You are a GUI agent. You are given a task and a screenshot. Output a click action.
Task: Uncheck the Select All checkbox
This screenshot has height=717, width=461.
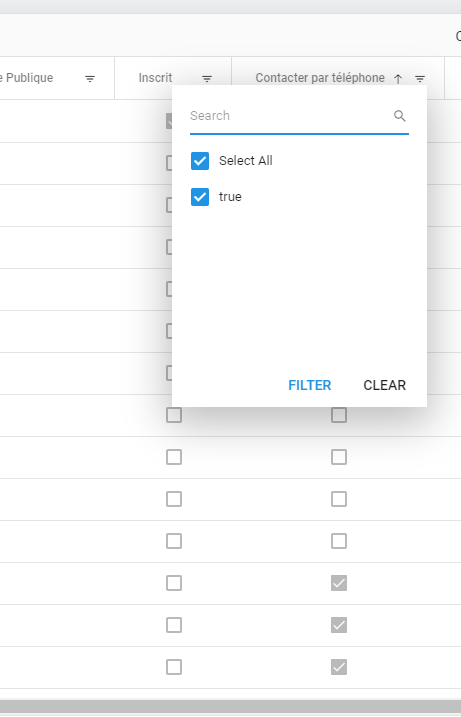[200, 161]
